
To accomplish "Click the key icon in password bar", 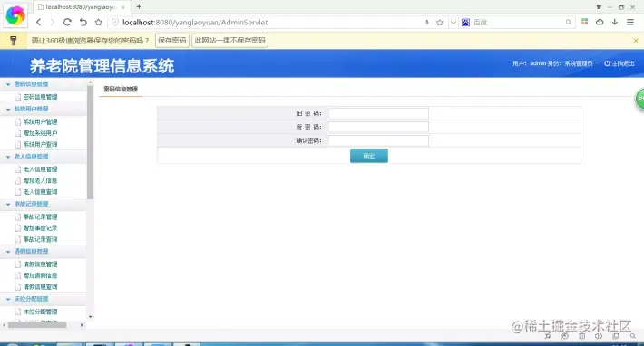I will (x=13, y=40).
